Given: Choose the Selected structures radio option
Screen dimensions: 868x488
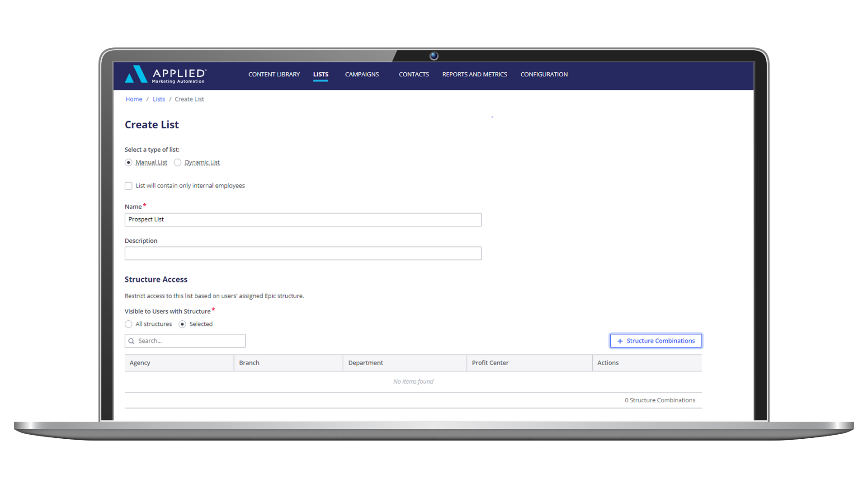Looking at the screenshot, I should (182, 324).
